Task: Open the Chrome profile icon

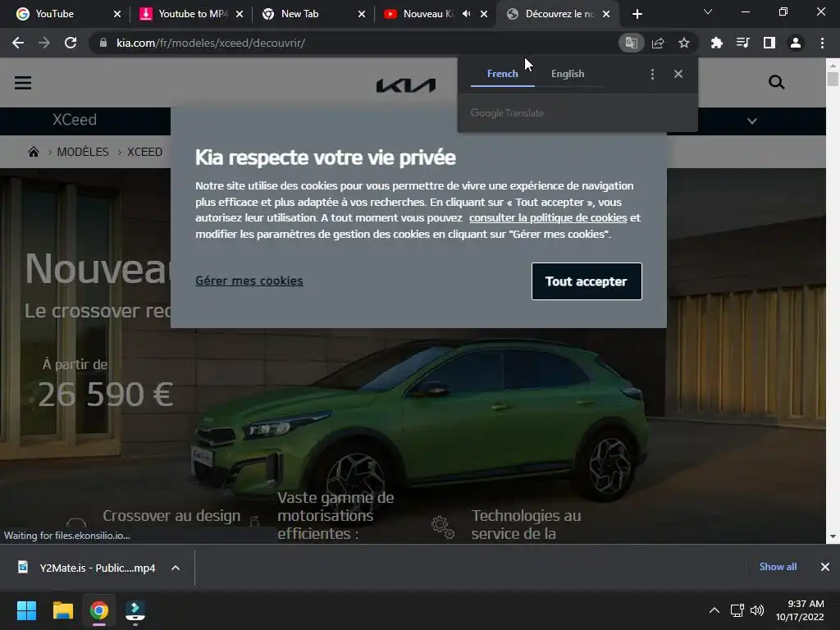Action: click(x=796, y=43)
